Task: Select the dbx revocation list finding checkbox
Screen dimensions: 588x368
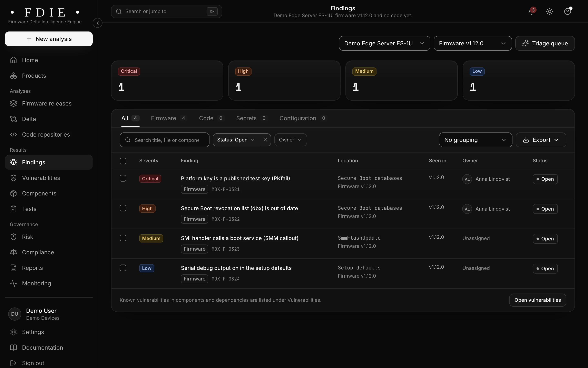Action: tap(123, 208)
